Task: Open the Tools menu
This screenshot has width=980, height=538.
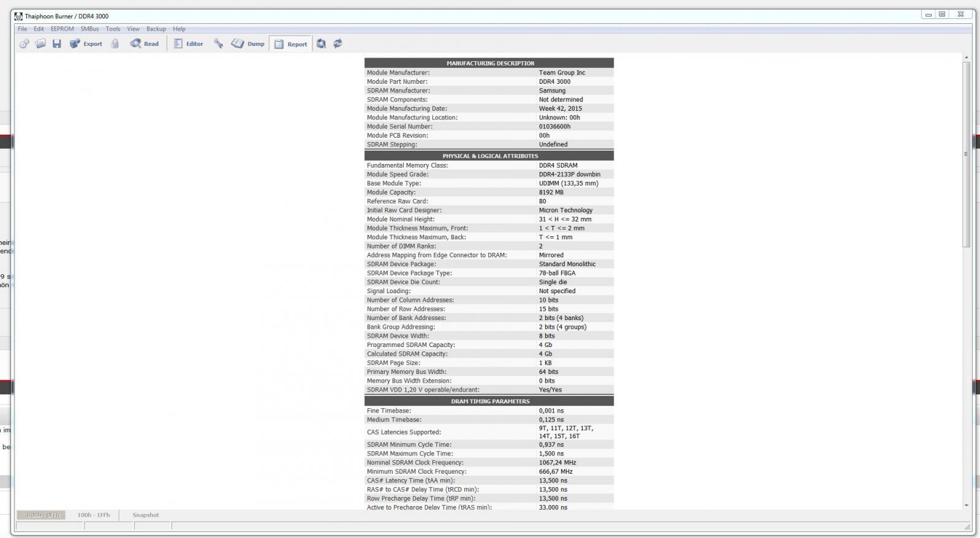Action: [113, 29]
